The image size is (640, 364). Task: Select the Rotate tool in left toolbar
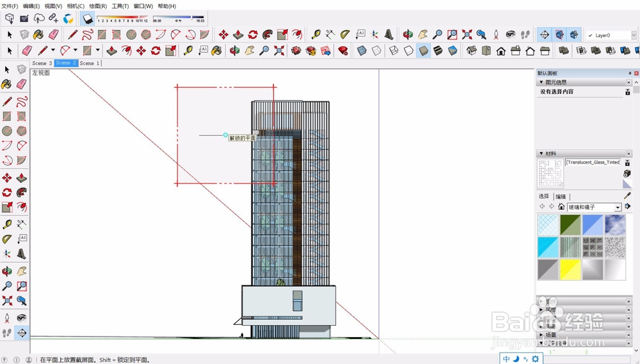(7, 192)
